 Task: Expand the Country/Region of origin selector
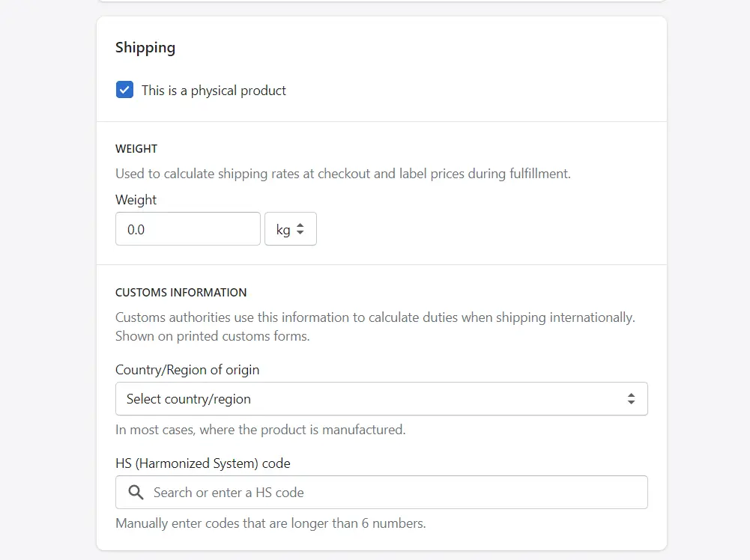(381, 398)
